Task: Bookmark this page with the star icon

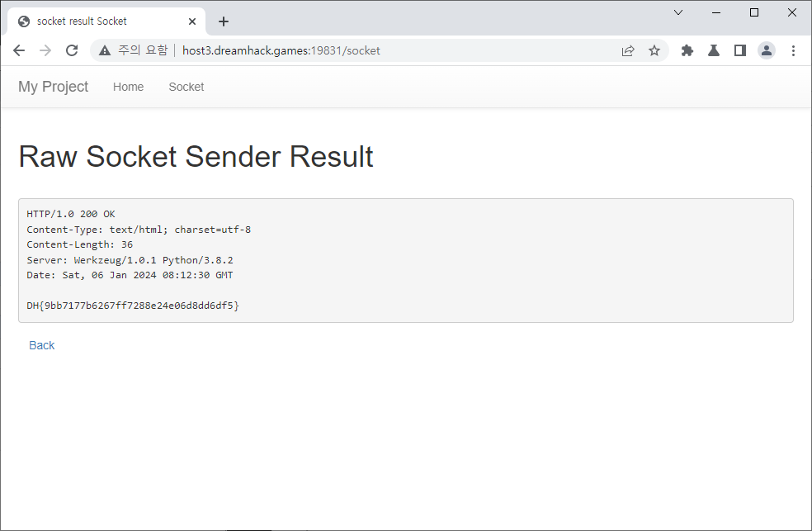Action: [654, 50]
